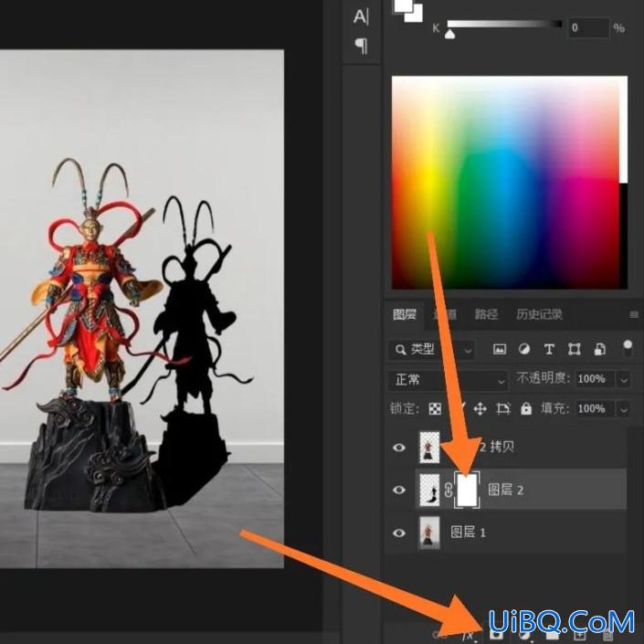Select the 图层 2 拷贝 layer thumbnail
The height and width of the screenshot is (644, 644).
(429, 448)
